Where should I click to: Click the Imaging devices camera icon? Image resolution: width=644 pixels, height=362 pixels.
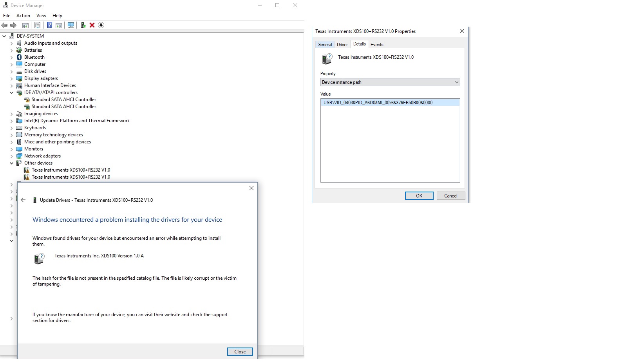(19, 114)
